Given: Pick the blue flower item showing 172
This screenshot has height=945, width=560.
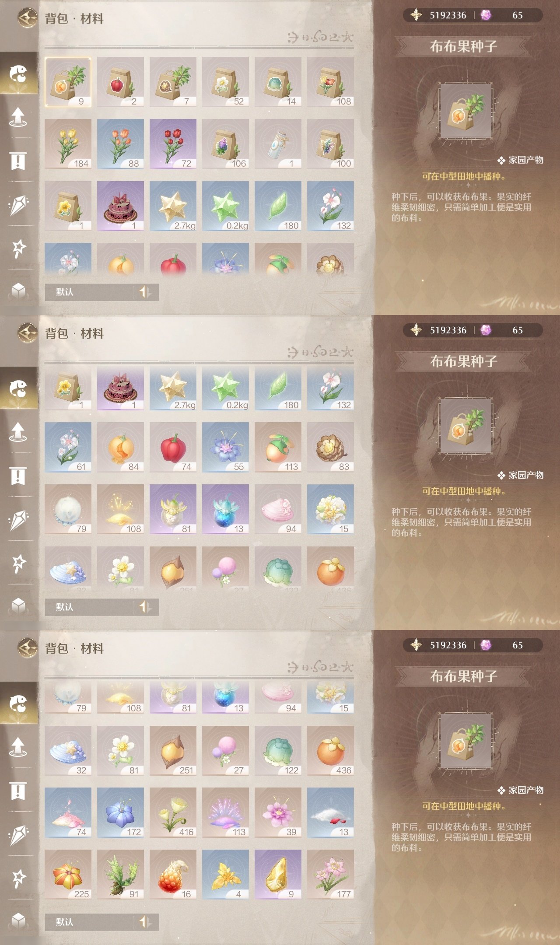Looking at the screenshot, I should (120, 813).
